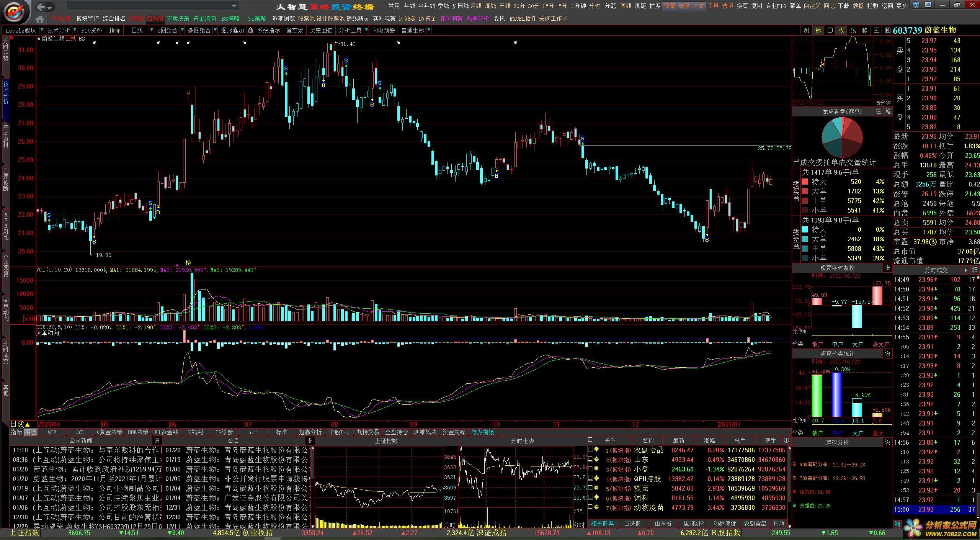Click the lock icon beside 图形叠加
The image size is (980, 540).
pyautogui.click(x=250, y=30)
